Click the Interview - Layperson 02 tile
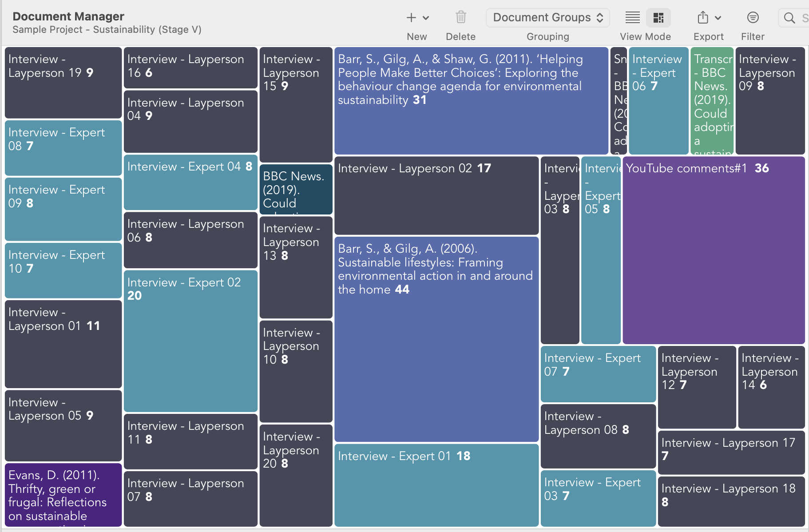 pyautogui.click(x=436, y=195)
